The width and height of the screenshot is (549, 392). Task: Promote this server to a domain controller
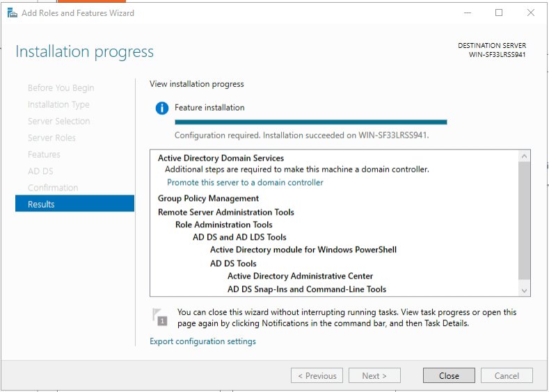click(x=245, y=182)
